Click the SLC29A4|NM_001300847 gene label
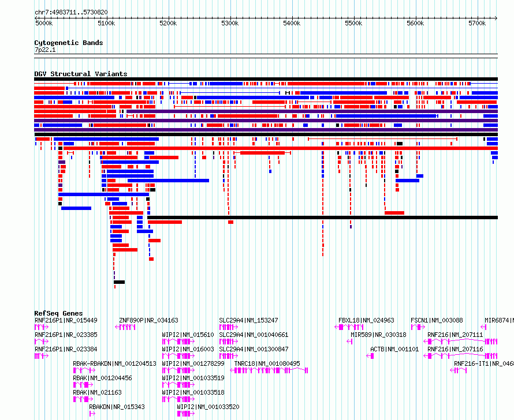Screen dimensions: 514x420 [x=254, y=349]
